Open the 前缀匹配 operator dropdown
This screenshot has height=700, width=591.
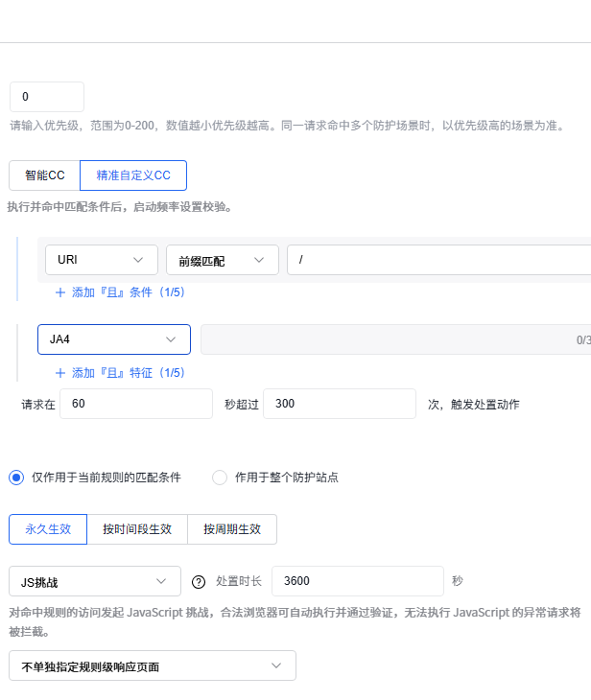point(223,260)
